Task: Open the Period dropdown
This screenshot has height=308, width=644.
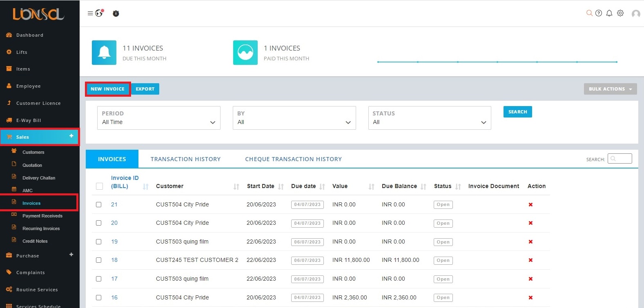Action: [159, 118]
